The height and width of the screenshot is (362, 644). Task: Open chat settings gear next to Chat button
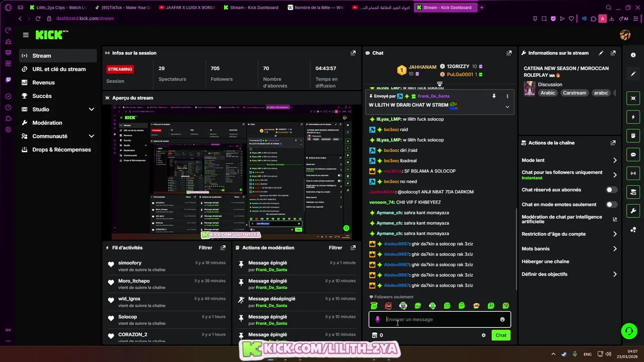[484, 335]
